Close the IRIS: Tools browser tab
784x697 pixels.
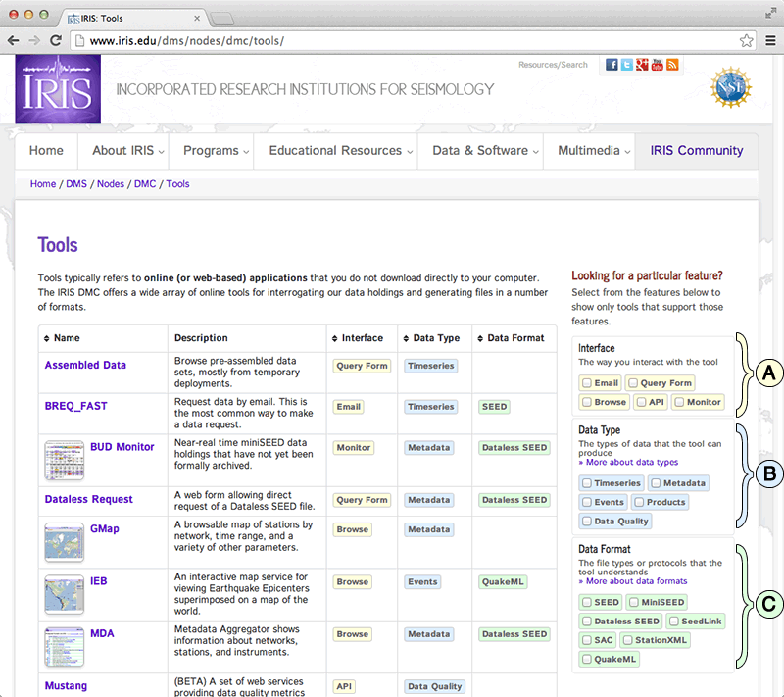click(197, 18)
